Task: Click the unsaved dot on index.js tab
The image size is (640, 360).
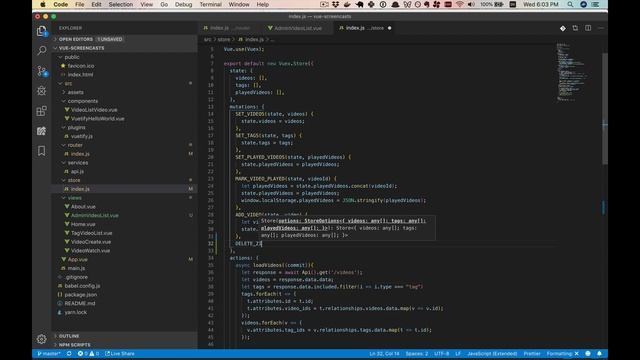Action: (x=389, y=28)
